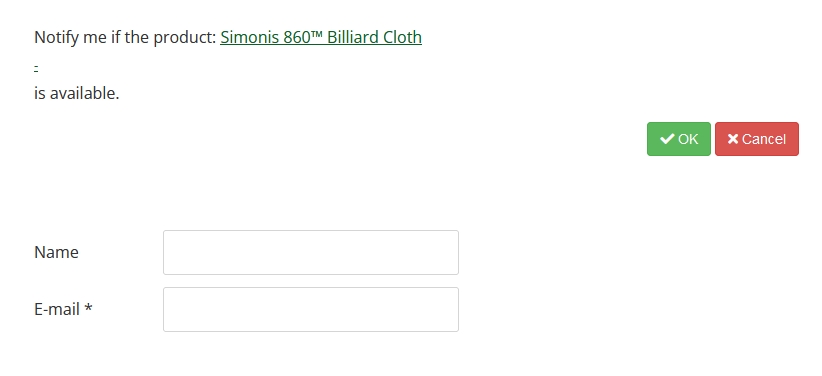Place cursor in the required E-mail box
822x376 pixels.
tap(311, 309)
